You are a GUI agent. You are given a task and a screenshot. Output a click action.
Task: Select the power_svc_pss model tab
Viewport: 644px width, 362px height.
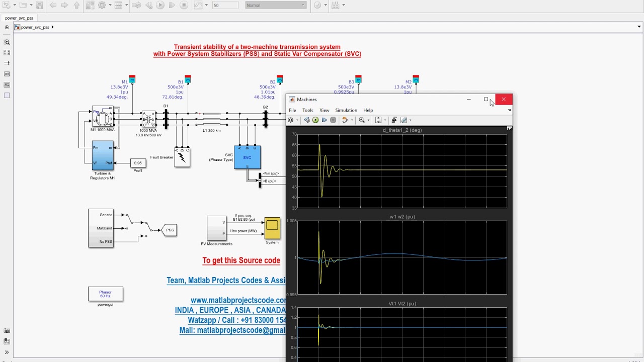[19, 18]
